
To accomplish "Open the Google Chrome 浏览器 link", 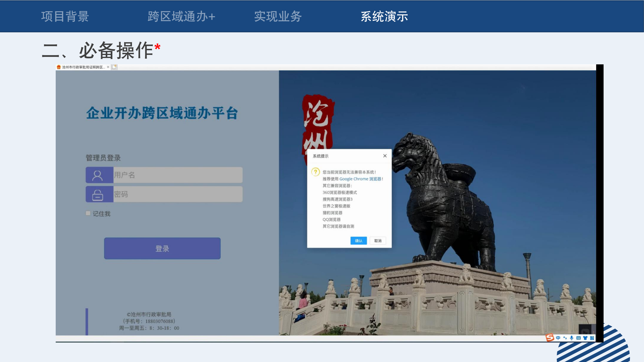I will coord(360,179).
